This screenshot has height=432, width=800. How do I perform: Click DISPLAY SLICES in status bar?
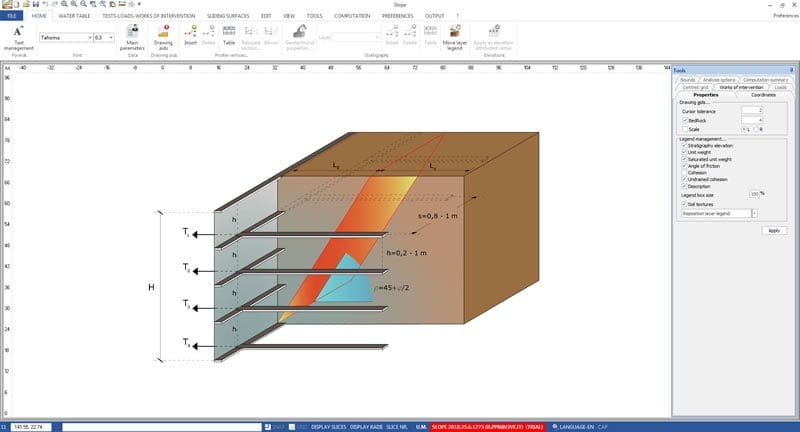pyautogui.click(x=329, y=427)
